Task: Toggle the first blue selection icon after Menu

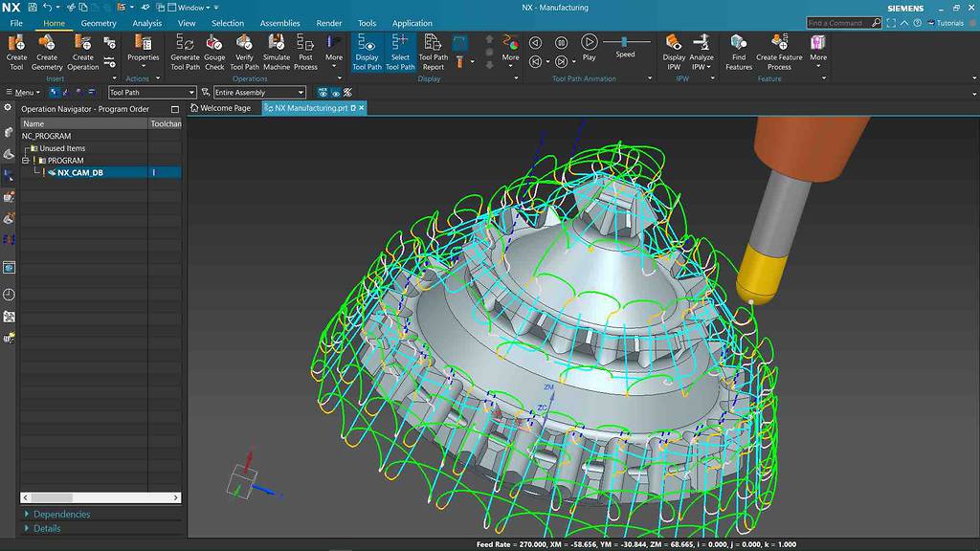Action: (x=54, y=92)
